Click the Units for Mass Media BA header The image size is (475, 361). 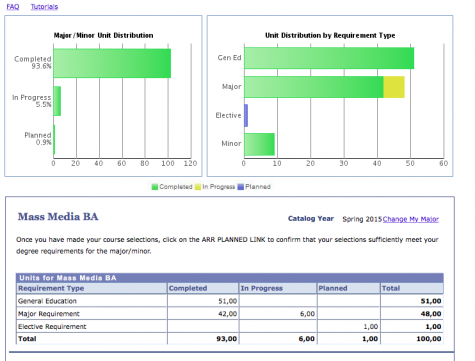tap(230, 278)
